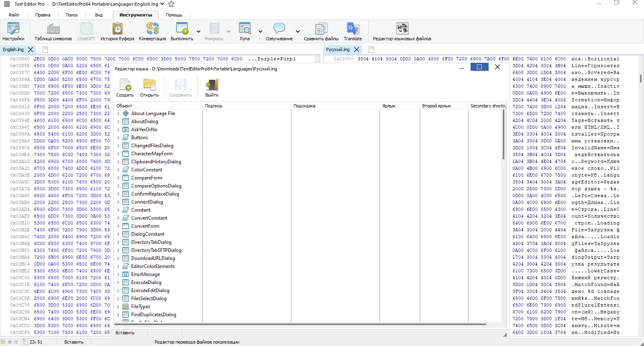Viewport: 644px width, 346px height.
Task: Open the file path dropdown in title bar
Action: [x=162, y=4]
